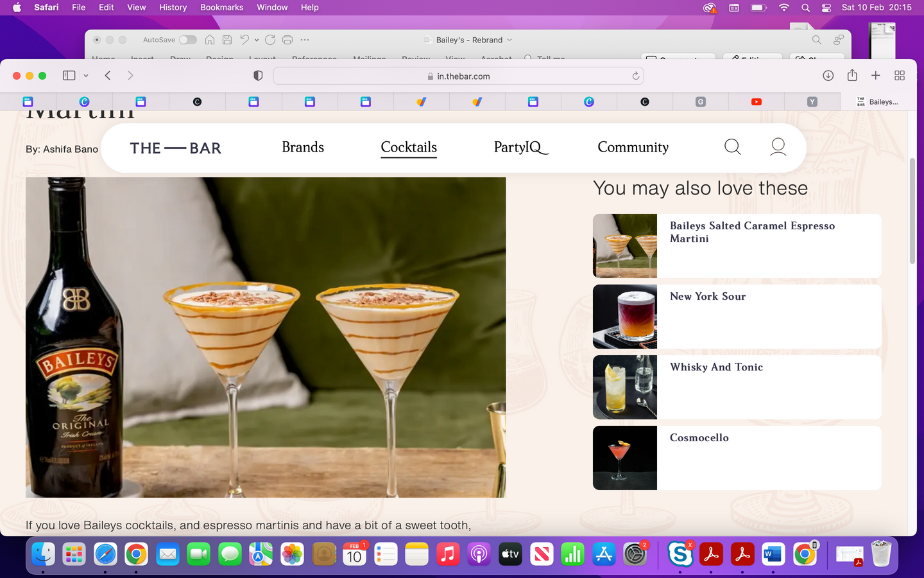The image size is (924, 578).
Task: Click the Safari vertical scrollbar thumb
Action: coord(912,211)
